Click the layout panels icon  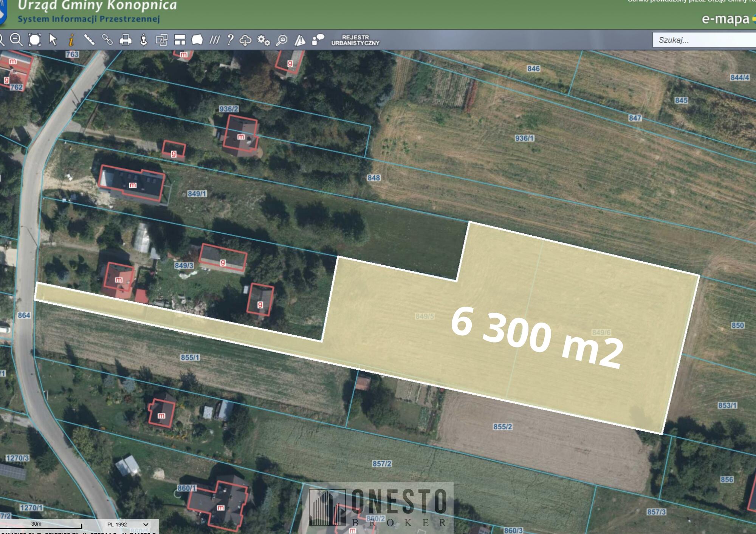point(180,40)
